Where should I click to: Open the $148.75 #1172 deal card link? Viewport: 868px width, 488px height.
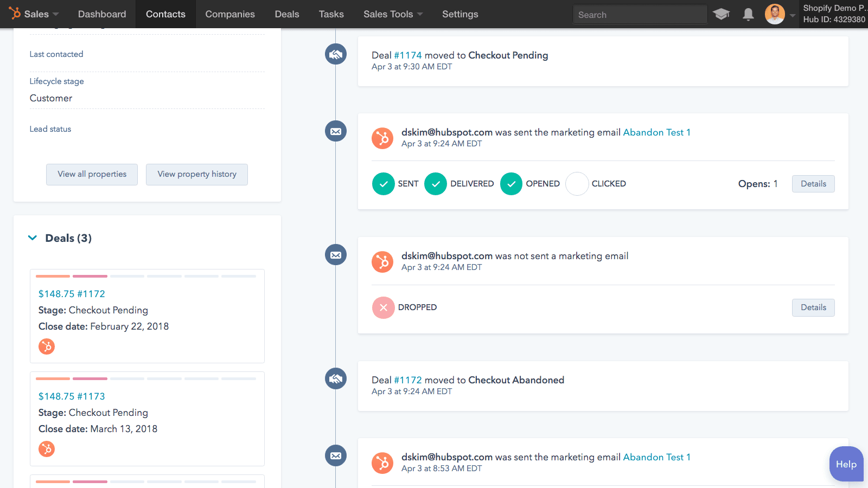pos(72,294)
